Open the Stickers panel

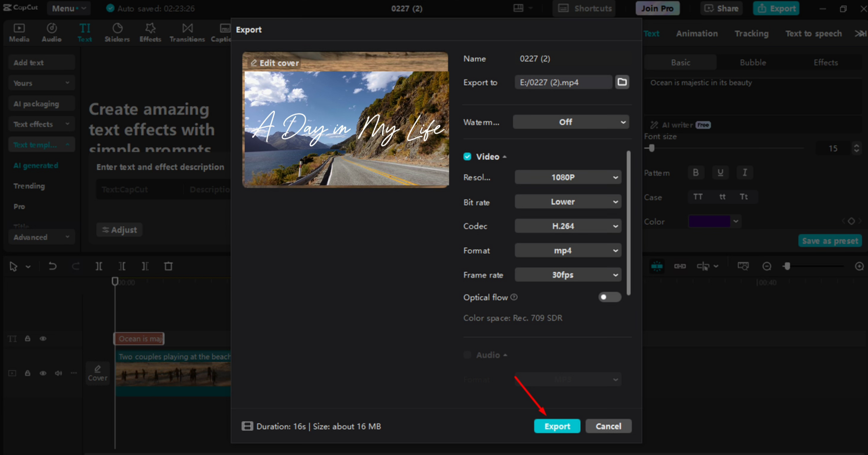[117, 32]
